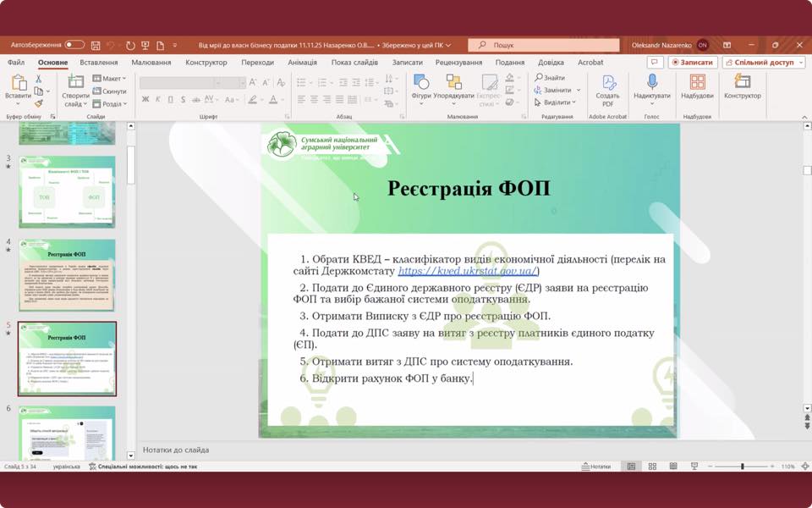The width and height of the screenshot is (812, 508).
Task: Click the zoom slider in status bar
Action: click(x=742, y=467)
